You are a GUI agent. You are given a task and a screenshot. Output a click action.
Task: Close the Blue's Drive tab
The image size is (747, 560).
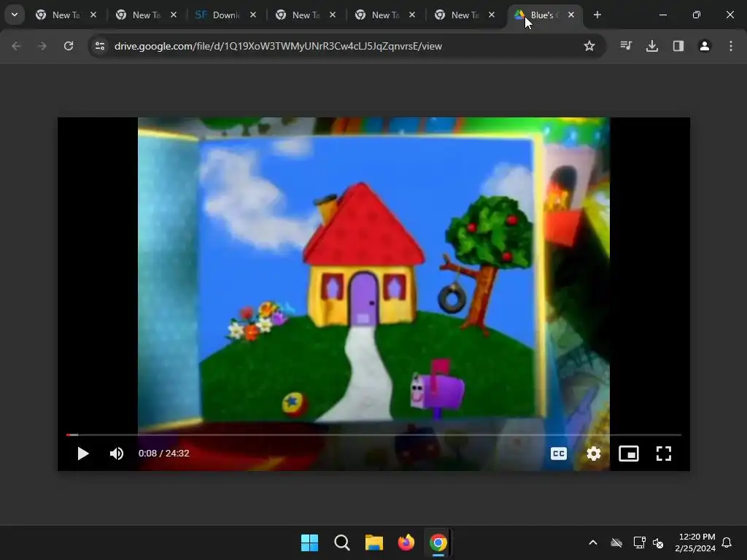point(571,15)
